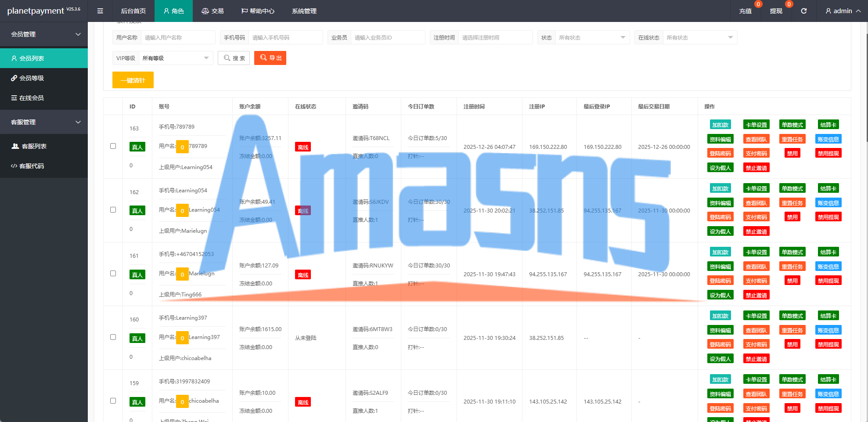Check the checkbox for row ID 163

113,146
